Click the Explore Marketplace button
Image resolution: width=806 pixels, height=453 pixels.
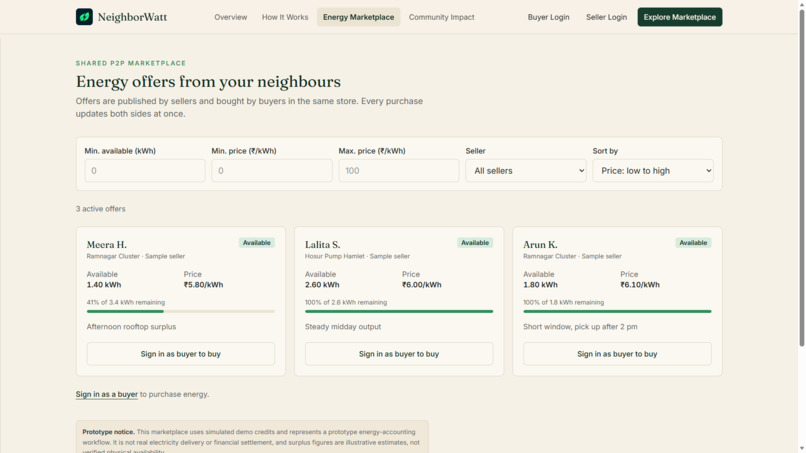tap(680, 17)
